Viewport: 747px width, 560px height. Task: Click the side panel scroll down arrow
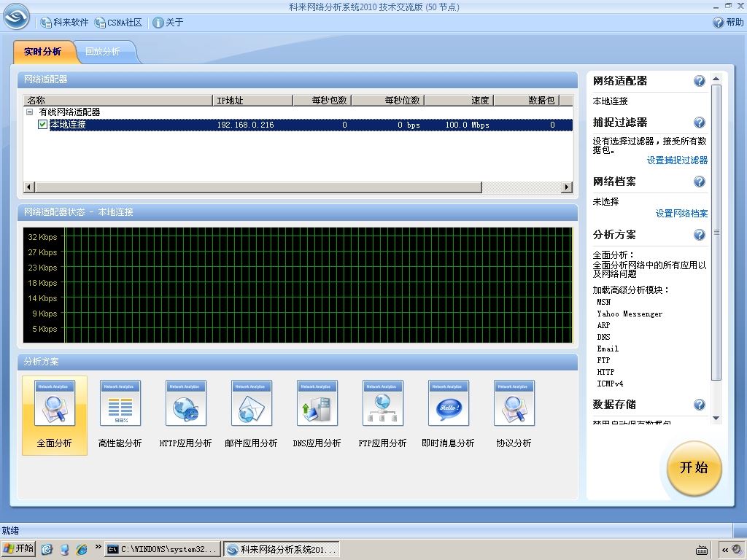716,418
